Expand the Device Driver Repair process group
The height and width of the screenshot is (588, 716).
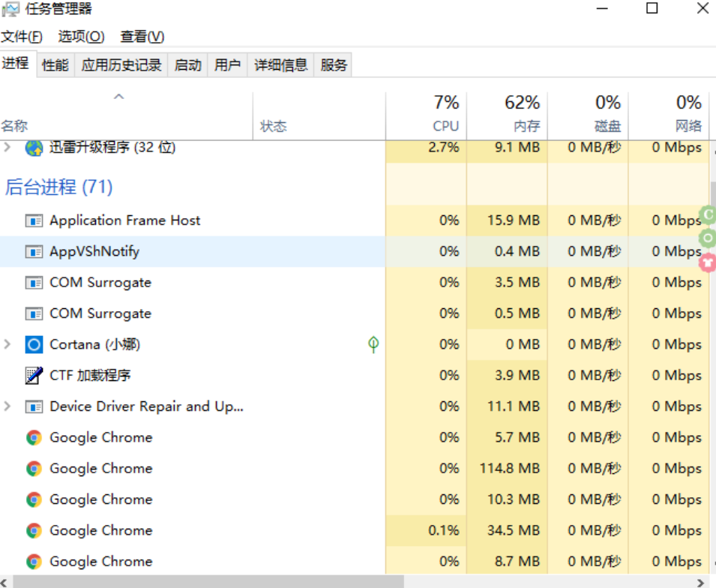(x=7, y=406)
